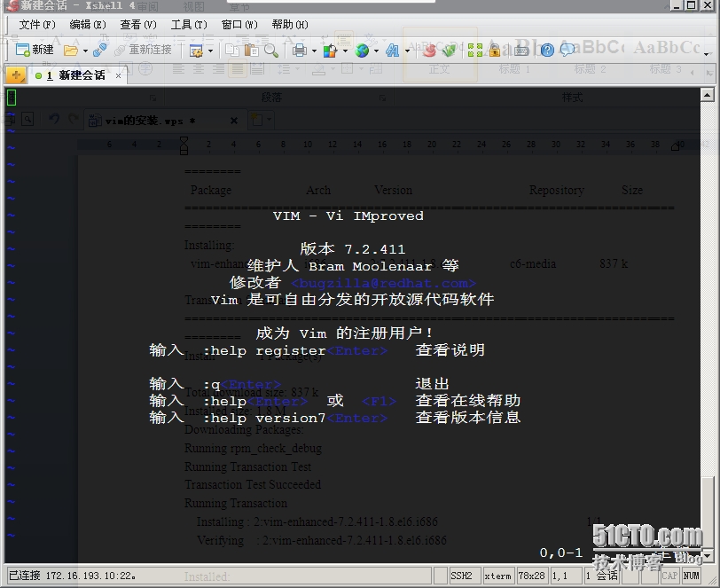Click the 0,0-1 ruler position text
Screen dimensions: 720x588
(x=561, y=553)
